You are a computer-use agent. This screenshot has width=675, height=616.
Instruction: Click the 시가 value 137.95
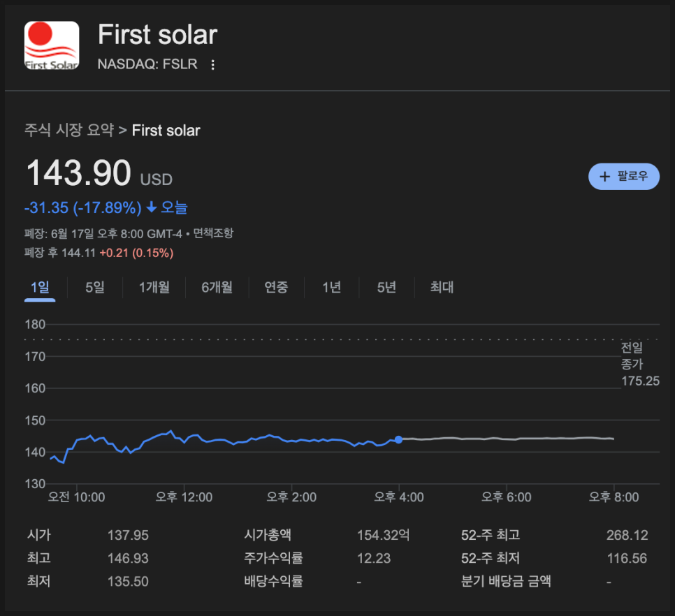pyautogui.click(x=128, y=535)
